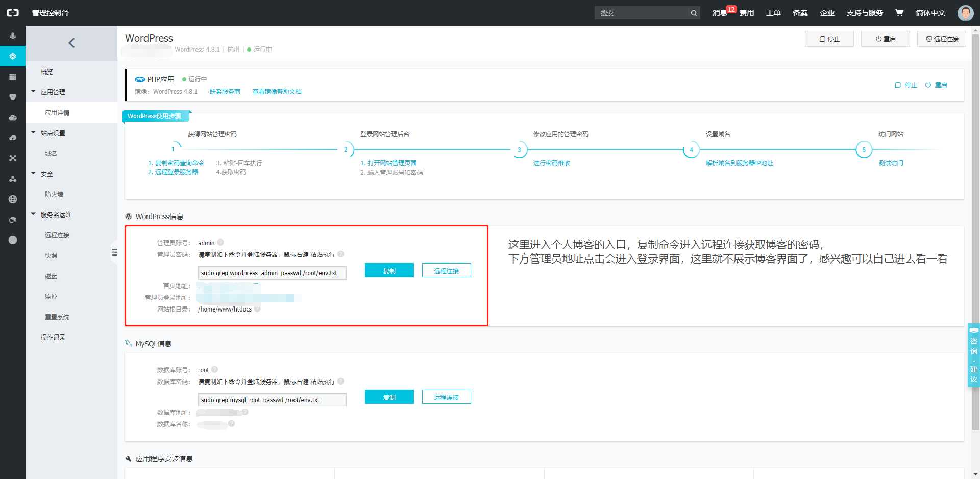Click the 进行密码修改 step link
Viewport: 980px width, 479px height.
[x=551, y=163]
